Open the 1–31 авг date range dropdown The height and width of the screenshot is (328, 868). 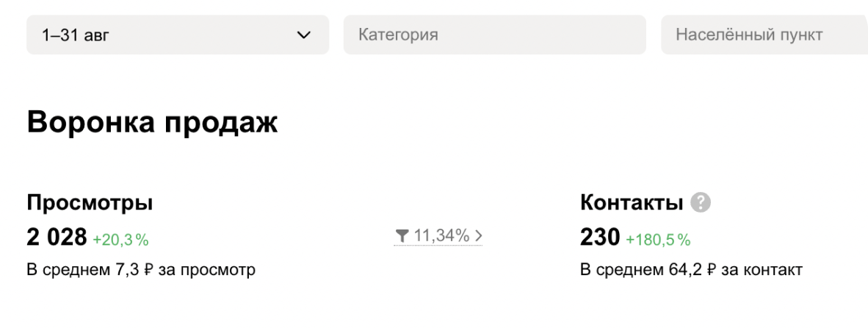tap(176, 35)
